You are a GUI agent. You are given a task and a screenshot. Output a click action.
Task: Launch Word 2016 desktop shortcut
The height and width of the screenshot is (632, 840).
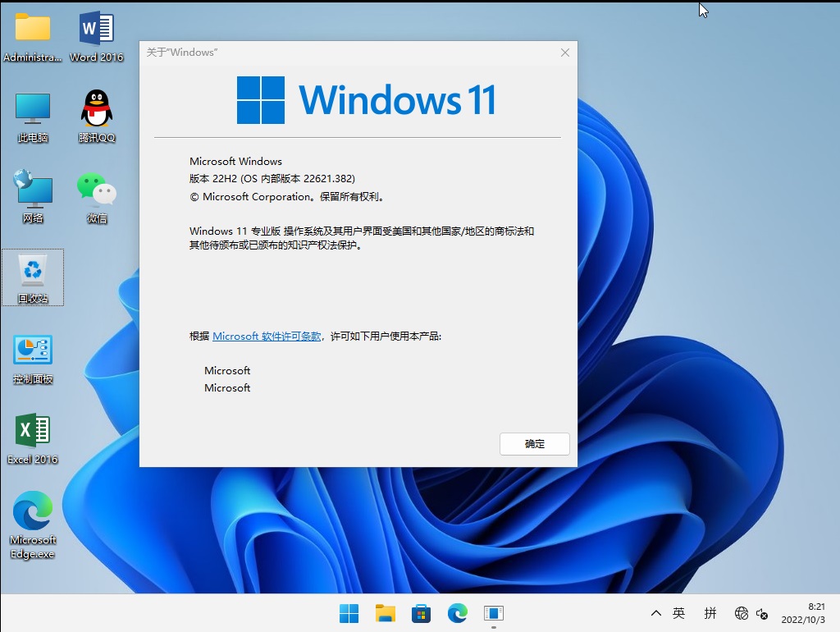97,36
